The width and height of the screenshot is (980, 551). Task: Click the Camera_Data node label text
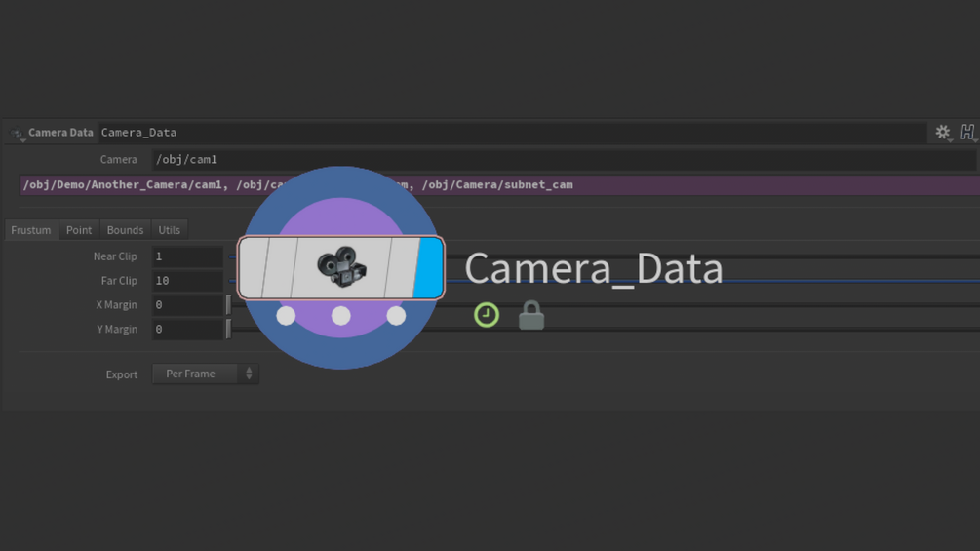pyautogui.click(x=594, y=268)
